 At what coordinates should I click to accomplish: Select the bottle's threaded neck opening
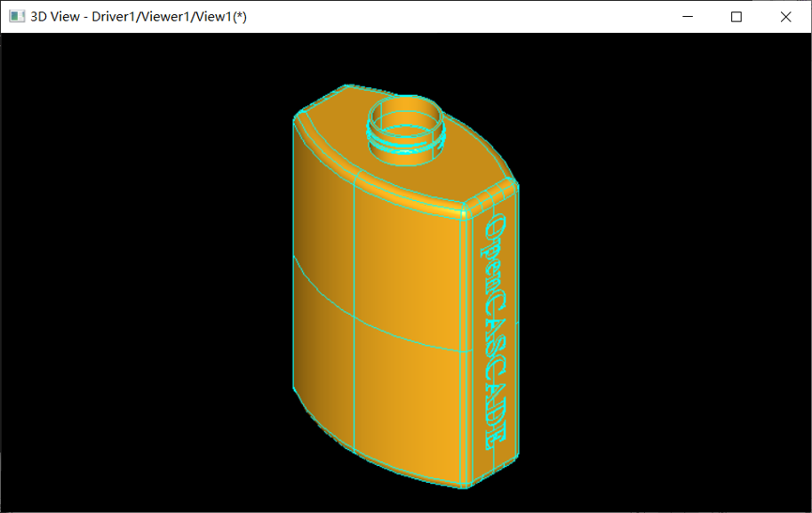(406, 130)
